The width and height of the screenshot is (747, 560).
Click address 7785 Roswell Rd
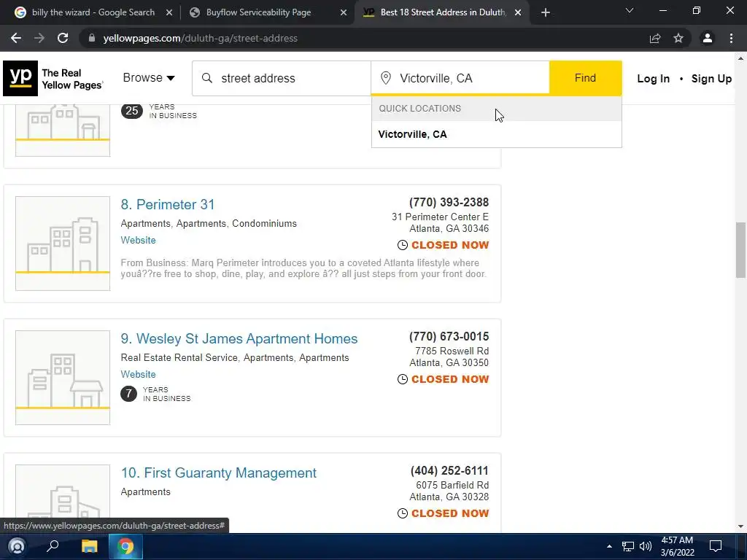pos(452,351)
